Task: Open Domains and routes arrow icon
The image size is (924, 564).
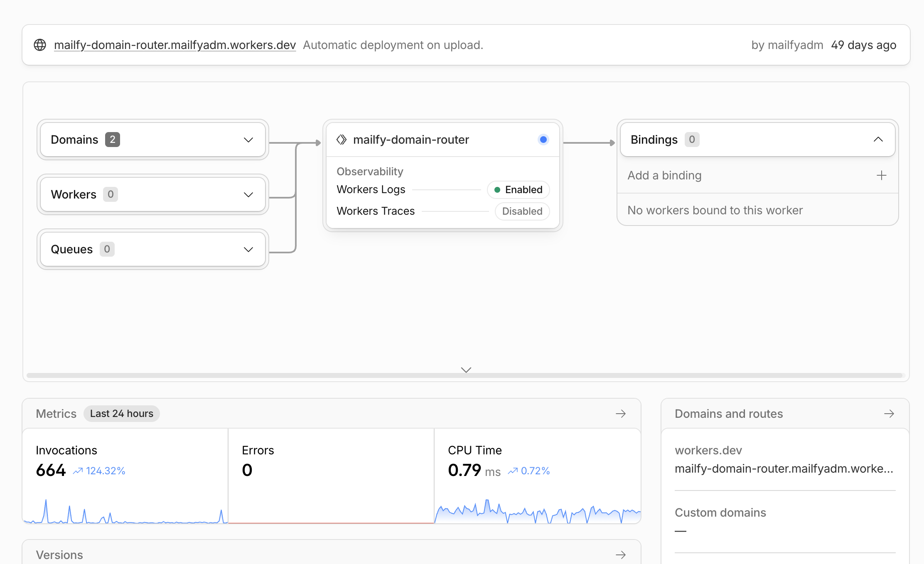Action: (x=889, y=414)
